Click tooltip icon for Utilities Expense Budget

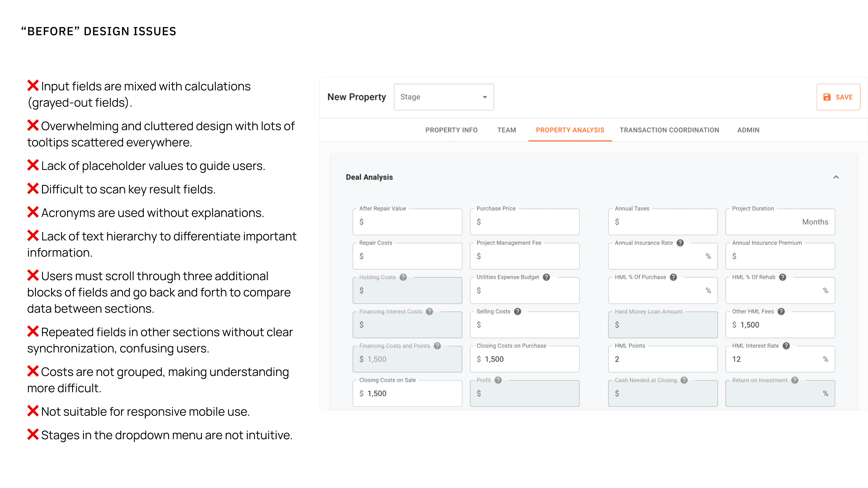tap(546, 277)
